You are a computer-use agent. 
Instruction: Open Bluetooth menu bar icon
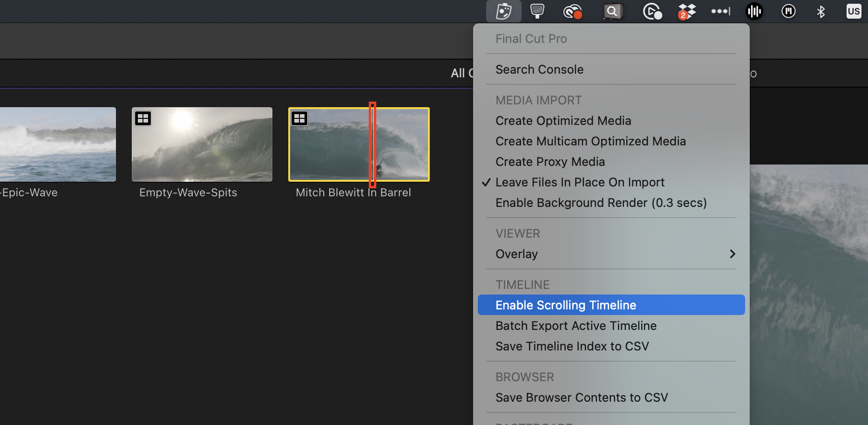[821, 11]
